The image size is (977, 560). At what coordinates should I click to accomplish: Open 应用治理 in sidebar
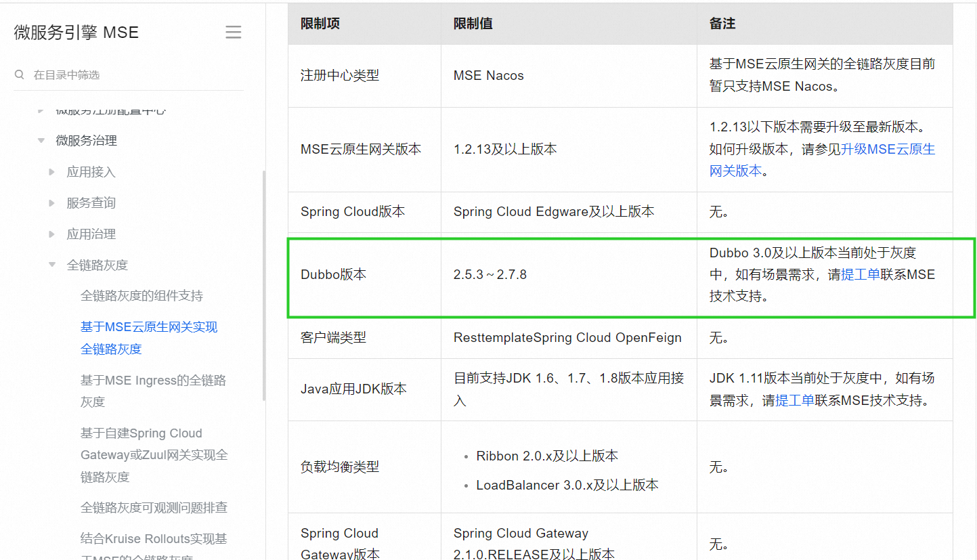[91, 234]
